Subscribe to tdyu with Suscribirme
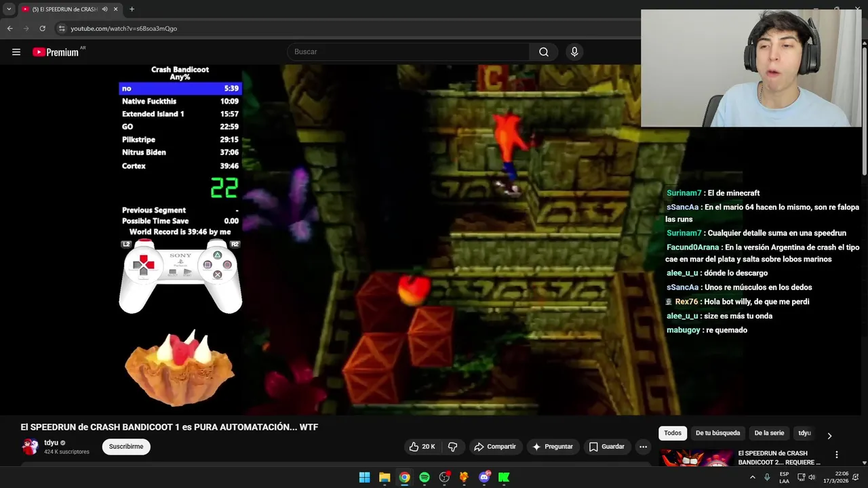The image size is (868, 488). coord(126,447)
